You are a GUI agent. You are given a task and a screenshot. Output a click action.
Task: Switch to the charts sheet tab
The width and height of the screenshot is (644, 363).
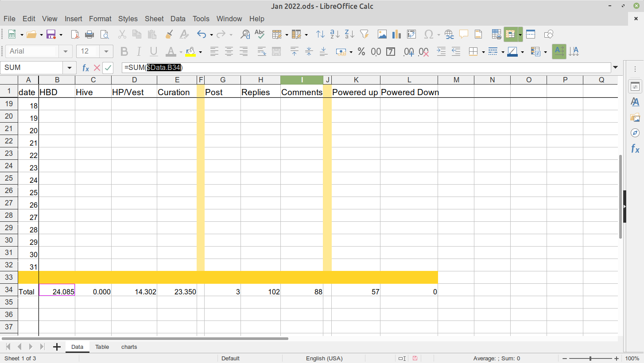coord(129,347)
